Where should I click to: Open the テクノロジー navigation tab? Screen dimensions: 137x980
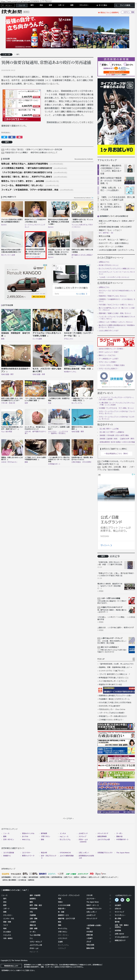coord(84,5)
